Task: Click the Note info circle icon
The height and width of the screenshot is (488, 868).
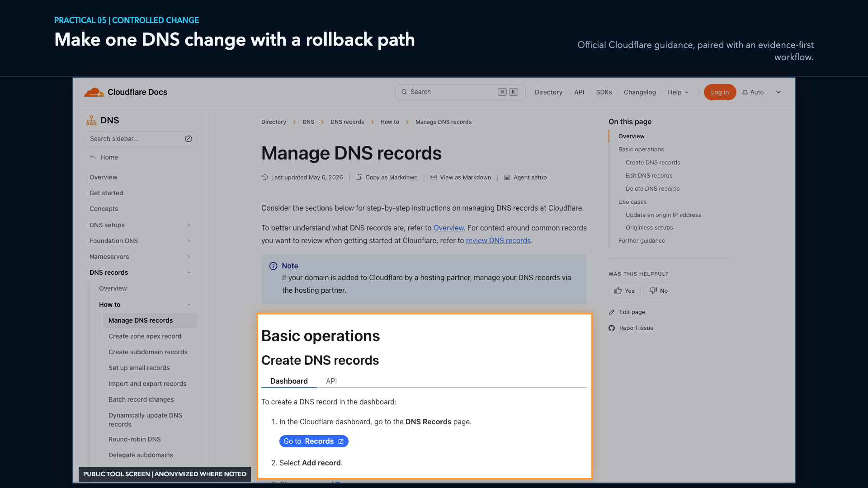Action: [274, 266]
